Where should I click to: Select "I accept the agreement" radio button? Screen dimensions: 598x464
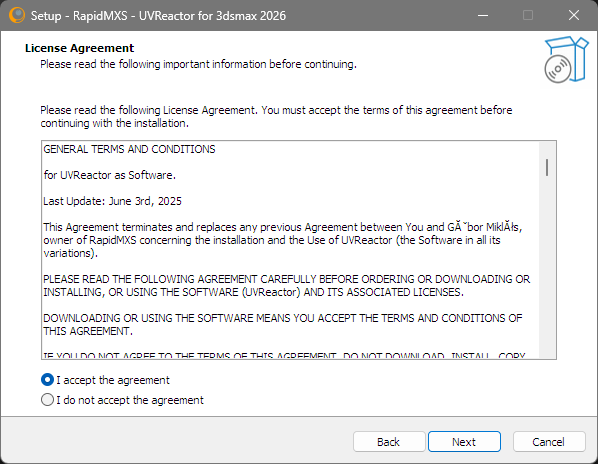pyautogui.click(x=47, y=380)
